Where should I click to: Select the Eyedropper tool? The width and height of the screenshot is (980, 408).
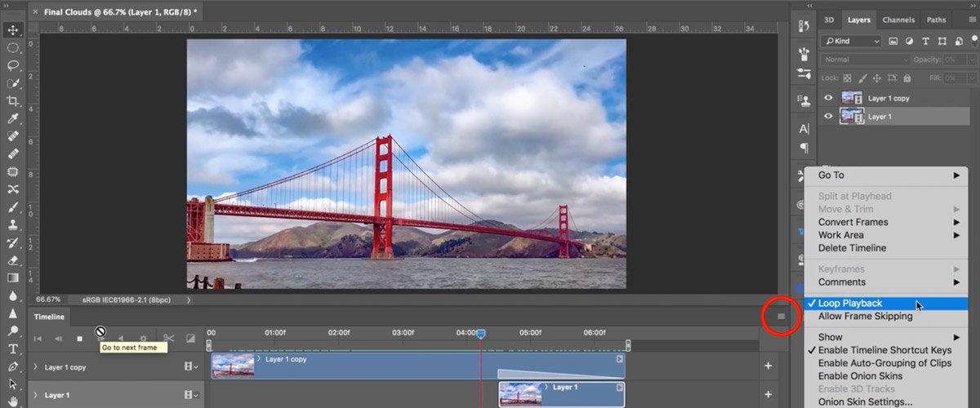(x=13, y=119)
